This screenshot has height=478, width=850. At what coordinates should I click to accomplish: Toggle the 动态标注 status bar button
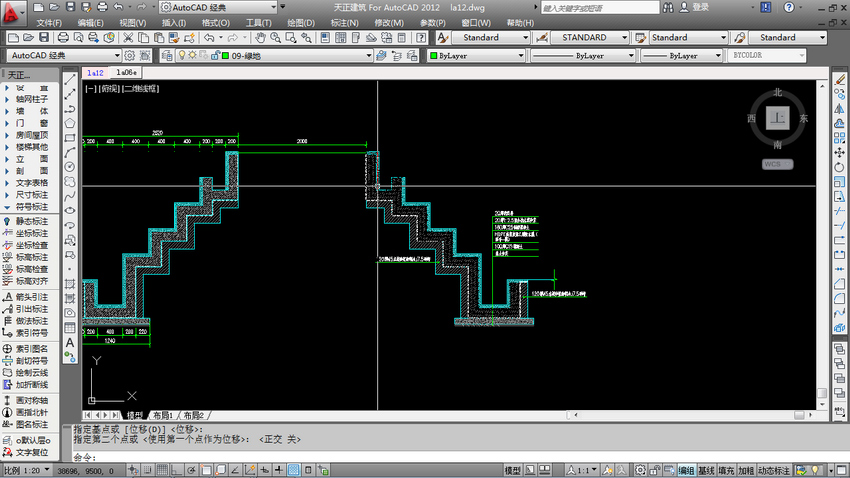tap(774, 470)
